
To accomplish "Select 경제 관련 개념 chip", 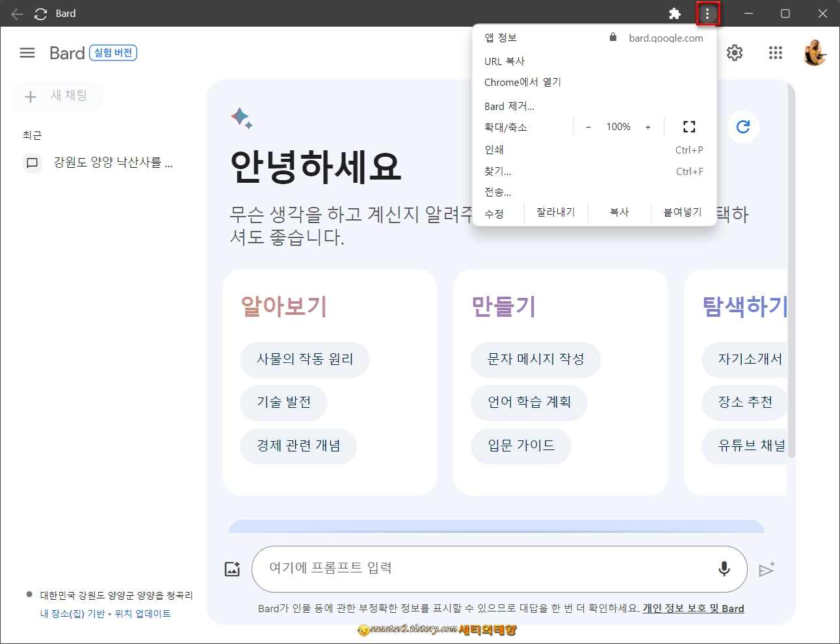I will tap(298, 446).
